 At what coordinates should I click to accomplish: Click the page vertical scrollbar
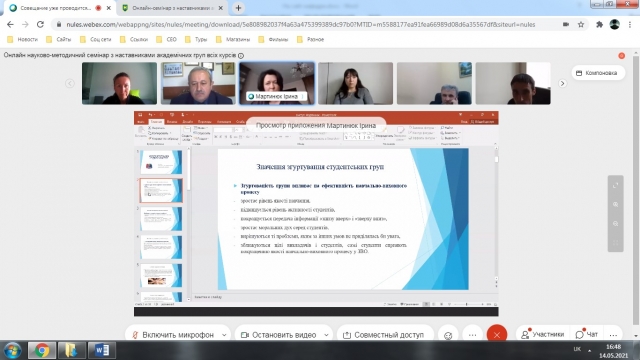tap(636, 192)
